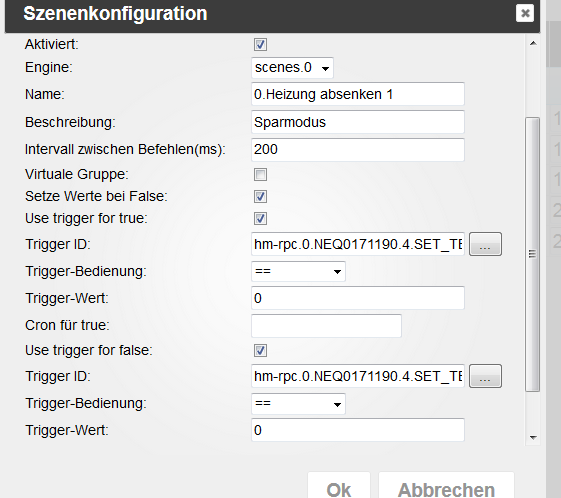Screen dimensions: 561x498
Task: Click the Intervall zwischen Befehlen field
Action: click(x=358, y=150)
